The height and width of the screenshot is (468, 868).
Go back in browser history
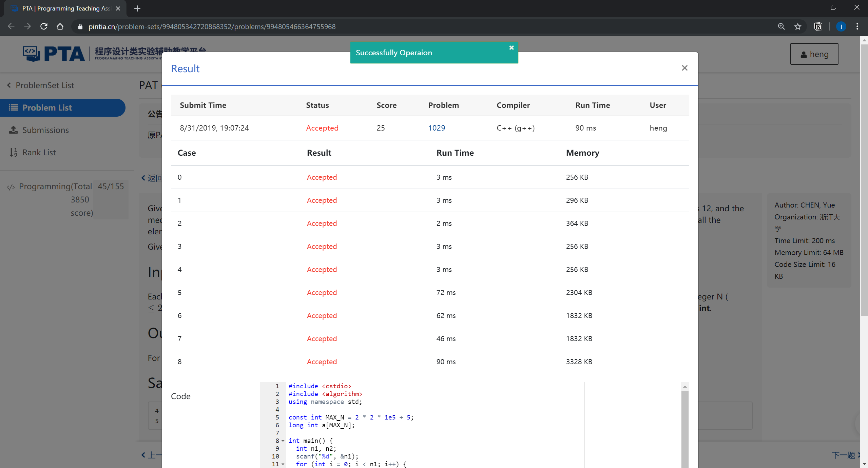[x=11, y=26]
